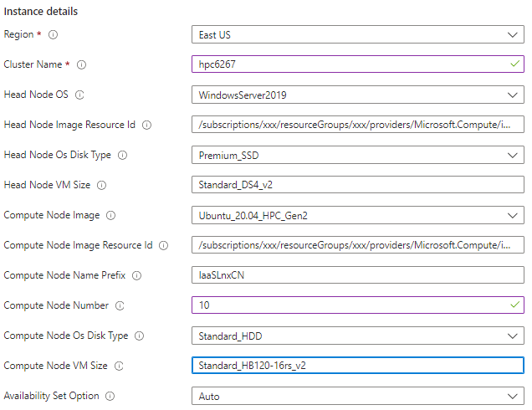Show info tooltip for Head Node OS
This screenshot has width=532, height=410.
pos(80,95)
